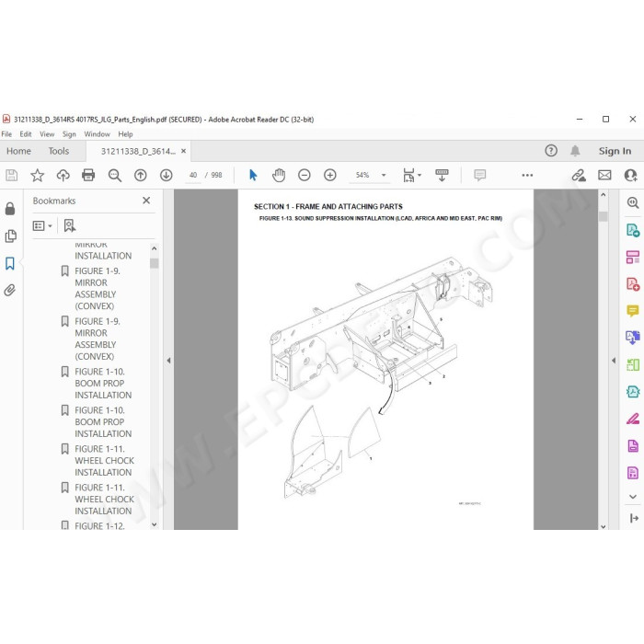644x644 pixels.
Task: Open the Edit menu
Action: (26, 134)
